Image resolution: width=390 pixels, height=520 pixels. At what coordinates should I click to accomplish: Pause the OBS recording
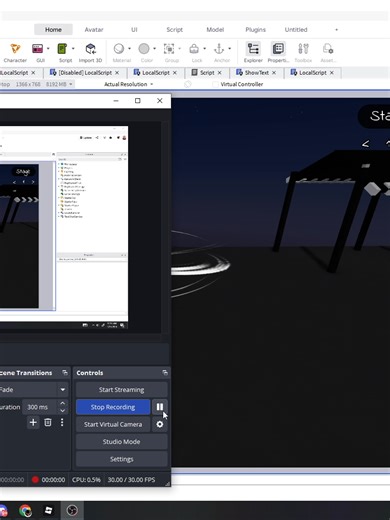click(160, 407)
